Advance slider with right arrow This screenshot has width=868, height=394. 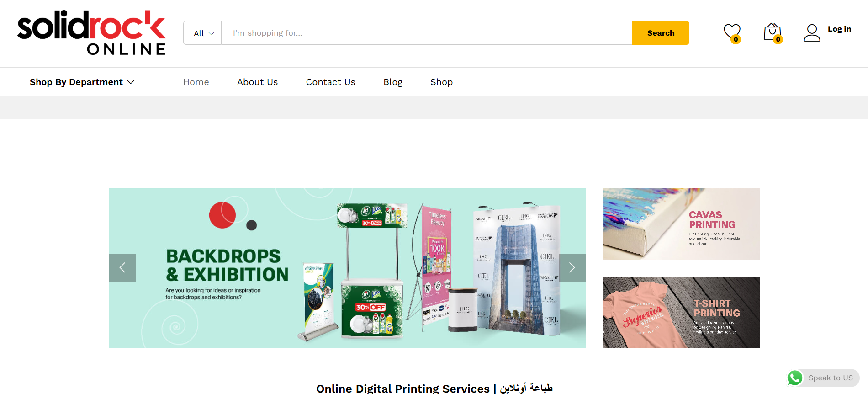coord(572,268)
